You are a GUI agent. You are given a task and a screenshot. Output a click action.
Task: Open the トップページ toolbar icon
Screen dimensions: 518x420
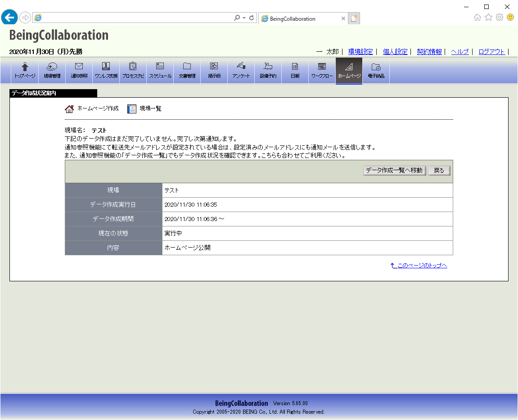25,70
